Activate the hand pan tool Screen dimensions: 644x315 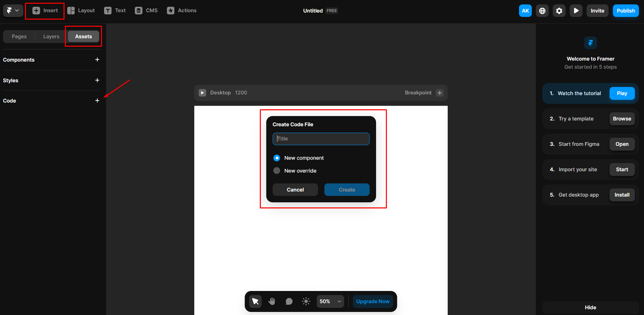click(272, 301)
